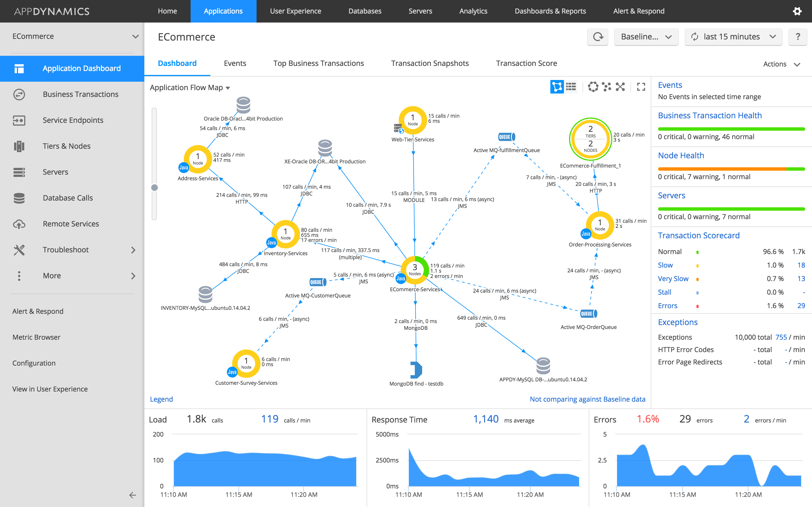Open the Business Transactions panel in the sidebar

click(81, 94)
